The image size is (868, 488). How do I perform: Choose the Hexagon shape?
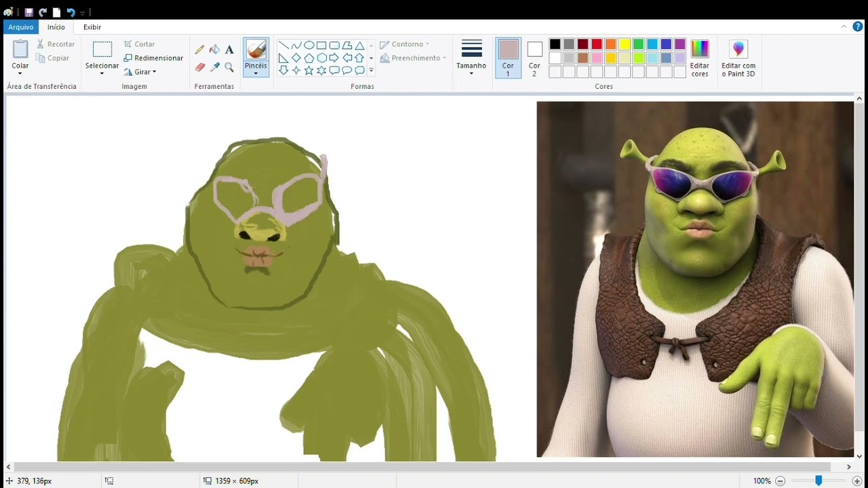(x=321, y=58)
